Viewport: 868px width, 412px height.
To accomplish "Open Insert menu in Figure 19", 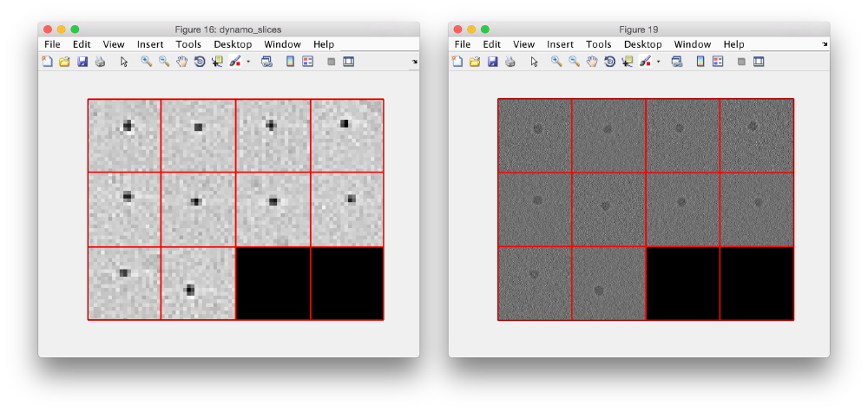I will [x=560, y=44].
